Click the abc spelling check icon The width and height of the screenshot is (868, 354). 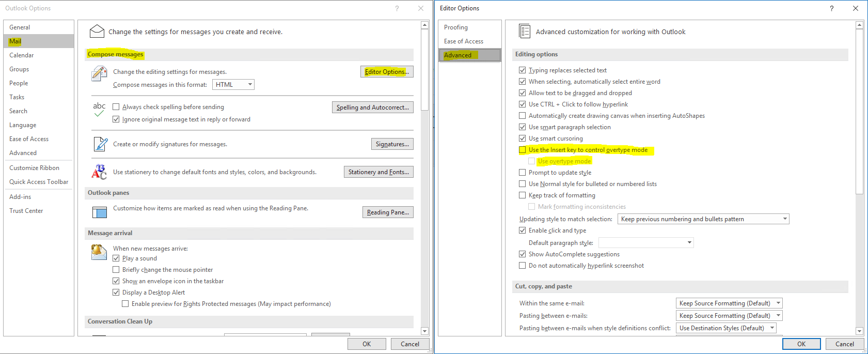click(x=99, y=109)
